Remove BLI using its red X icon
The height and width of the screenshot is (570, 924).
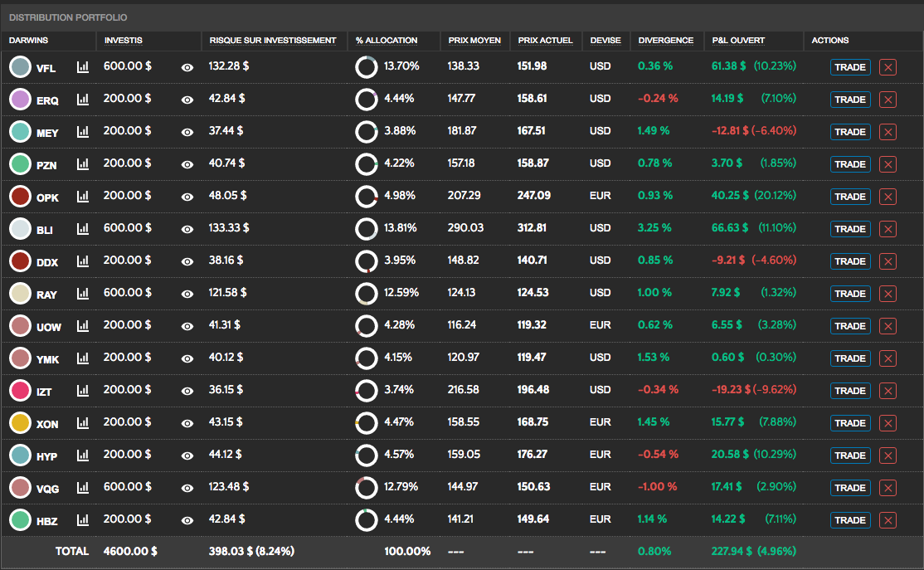(x=888, y=229)
